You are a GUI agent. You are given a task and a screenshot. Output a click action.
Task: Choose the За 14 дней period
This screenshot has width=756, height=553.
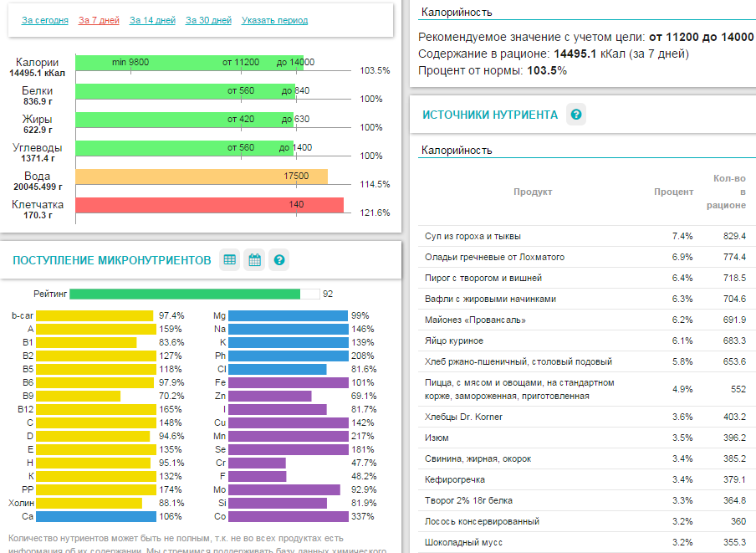(x=152, y=20)
